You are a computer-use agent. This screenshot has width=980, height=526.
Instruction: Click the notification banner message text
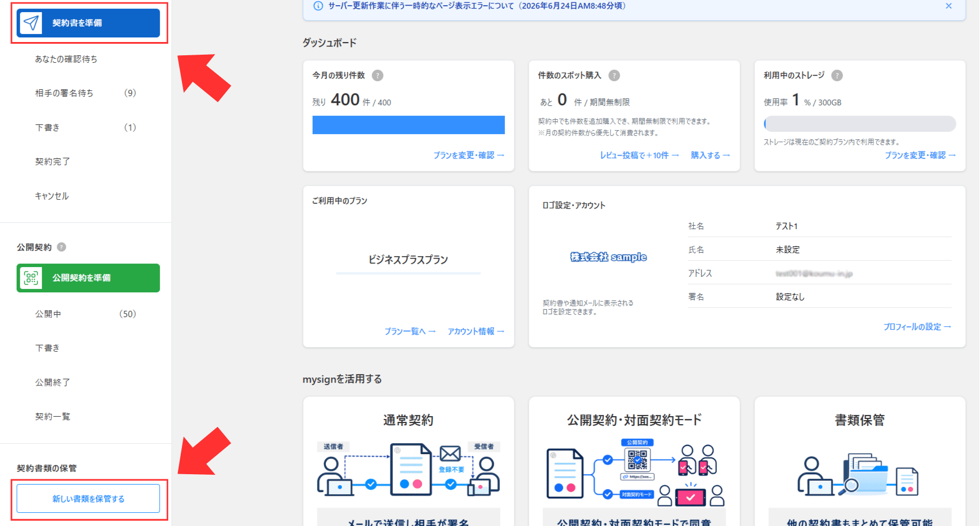(477, 6)
